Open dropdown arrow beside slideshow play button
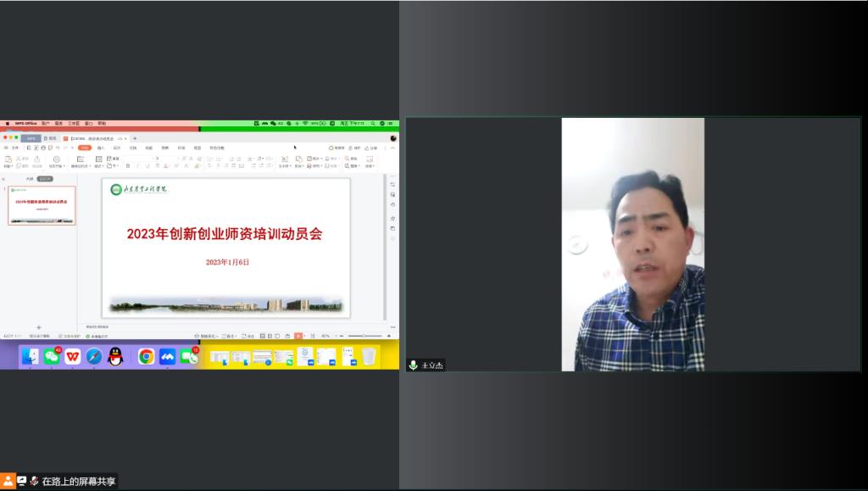This screenshot has height=491, width=868. pos(306,336)
